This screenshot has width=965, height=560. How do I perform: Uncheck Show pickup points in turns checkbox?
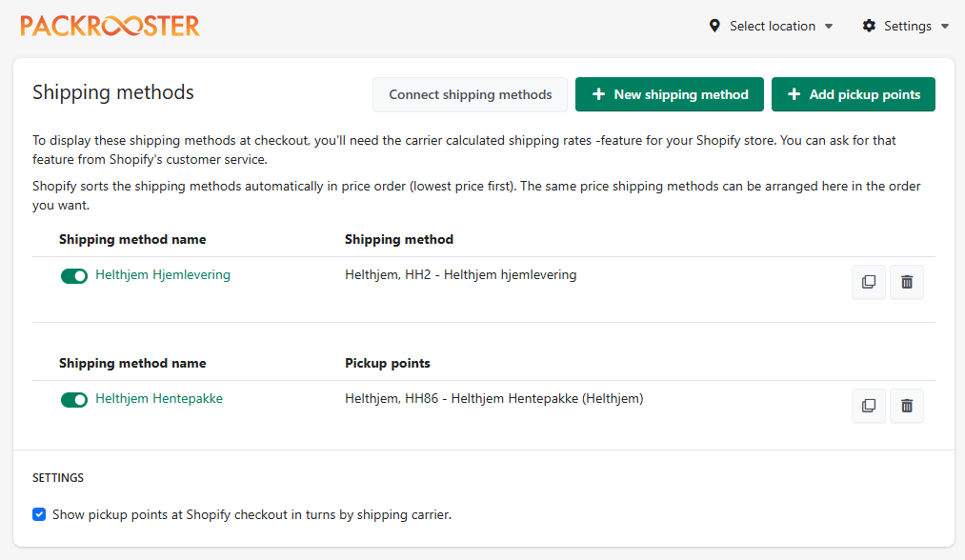39,514
